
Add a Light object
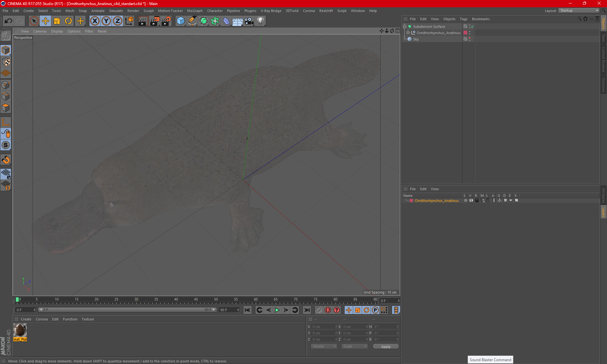(x=261, y=21)
